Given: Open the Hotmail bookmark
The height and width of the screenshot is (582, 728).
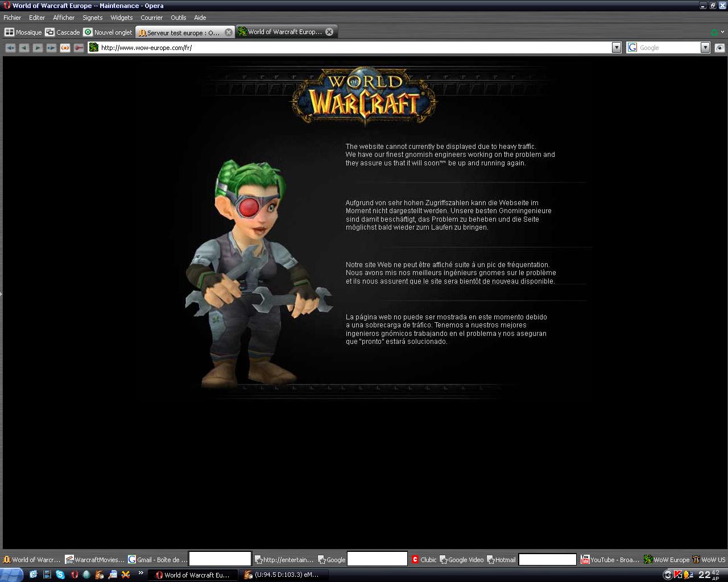Looking at the screenshot, I should [x=501, y=560].
